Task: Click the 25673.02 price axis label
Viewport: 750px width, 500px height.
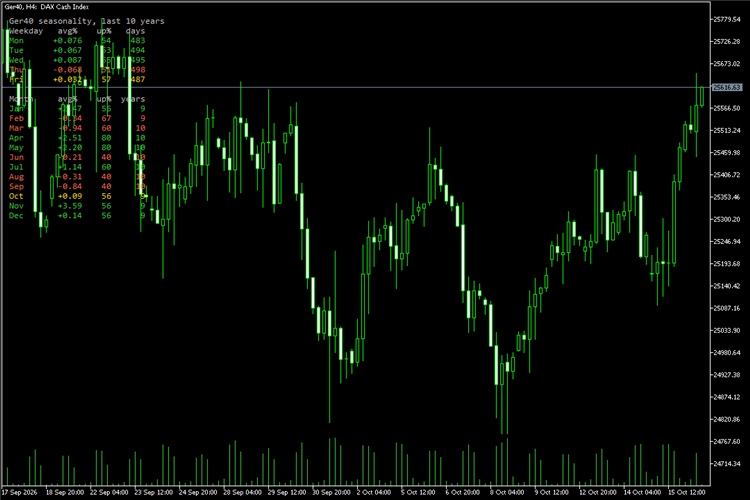Action: 727,64
